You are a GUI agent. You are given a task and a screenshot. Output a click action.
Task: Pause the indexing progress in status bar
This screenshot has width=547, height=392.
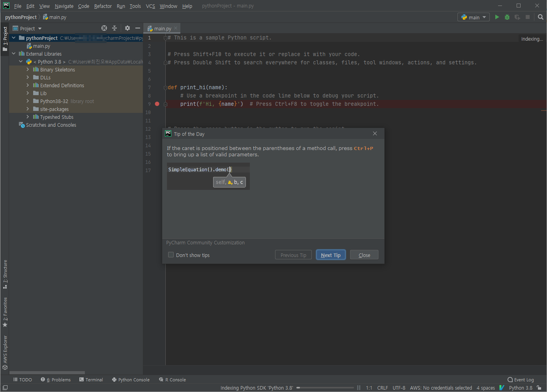click(359, 388)
